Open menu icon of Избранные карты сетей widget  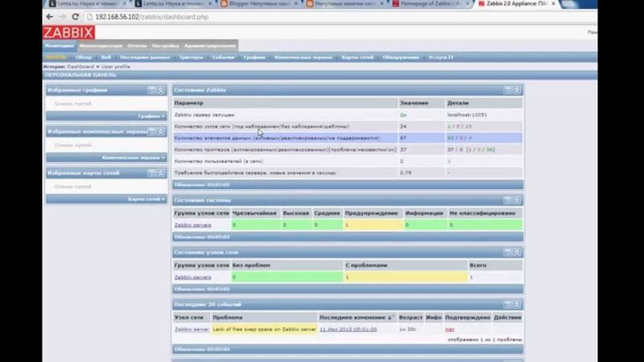(x=151, y=173)
